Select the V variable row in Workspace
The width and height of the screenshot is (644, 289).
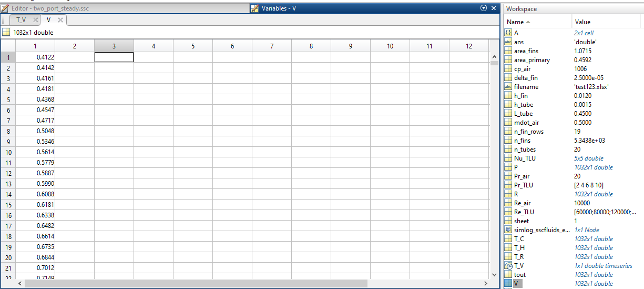(573, 283)
